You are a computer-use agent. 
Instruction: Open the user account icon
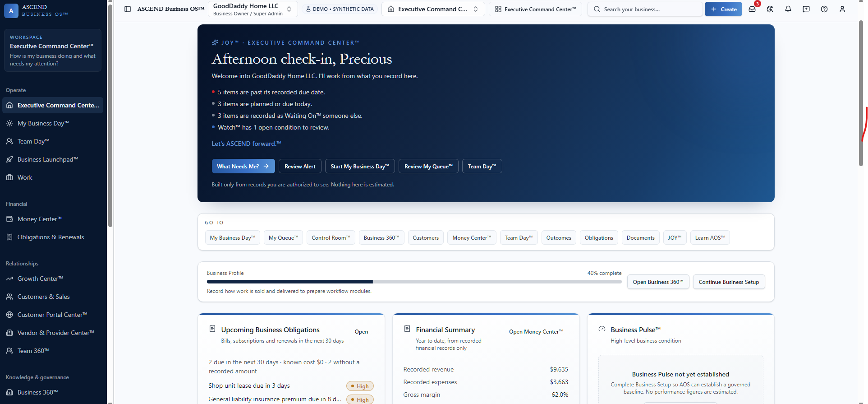click(x=842, y=9)
